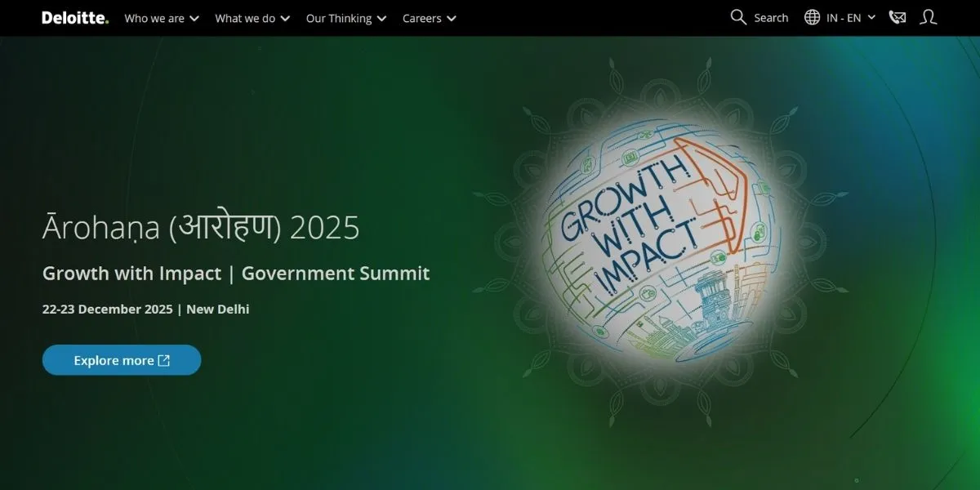Open the Who we are menu label
Image resolution: width=980 pixels, height=490 pixels.
click(x=154, y=18)
